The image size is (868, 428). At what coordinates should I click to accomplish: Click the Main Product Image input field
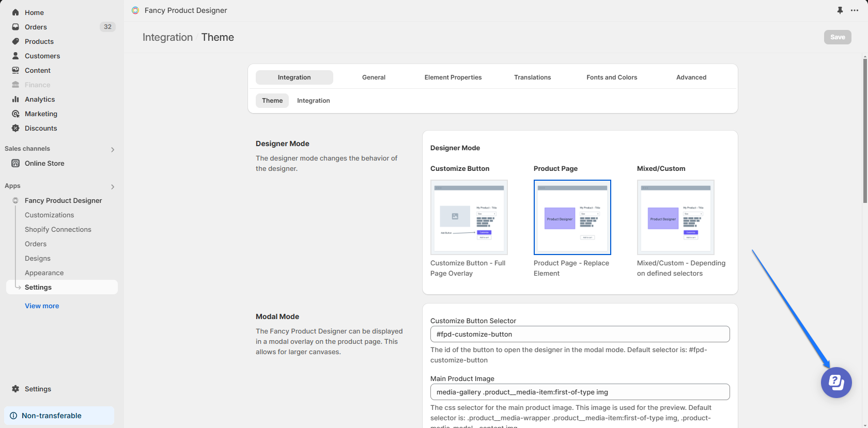pyautogui.click(x=580, y=392)
